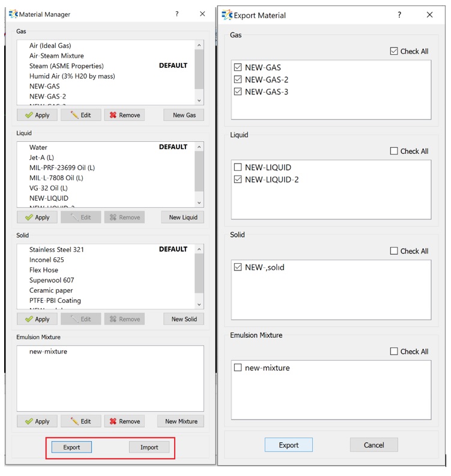451x476 pixels.
Task: Click the Apply button in Gas section
Action: click(x=37, y=115)
